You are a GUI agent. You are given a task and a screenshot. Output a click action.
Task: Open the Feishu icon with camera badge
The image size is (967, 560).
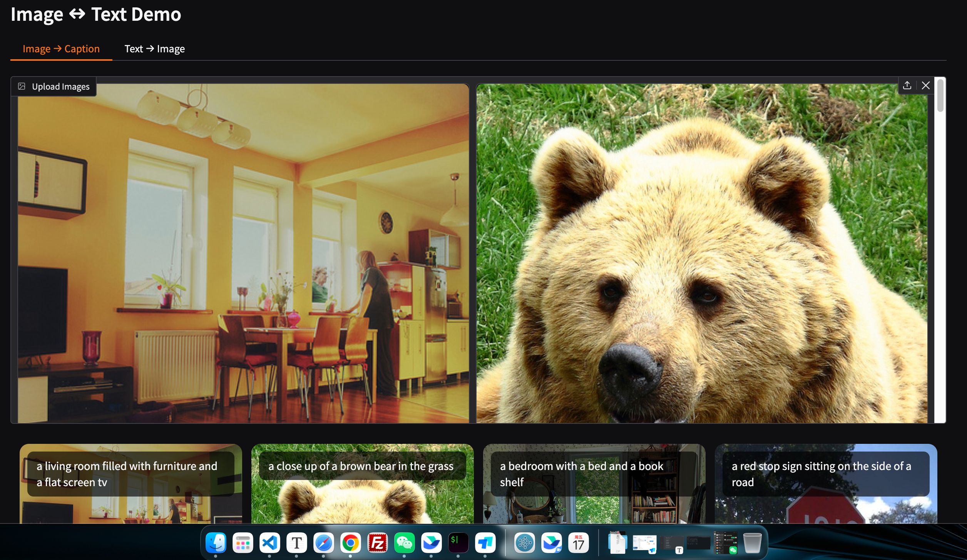click(x=551, y=543)
